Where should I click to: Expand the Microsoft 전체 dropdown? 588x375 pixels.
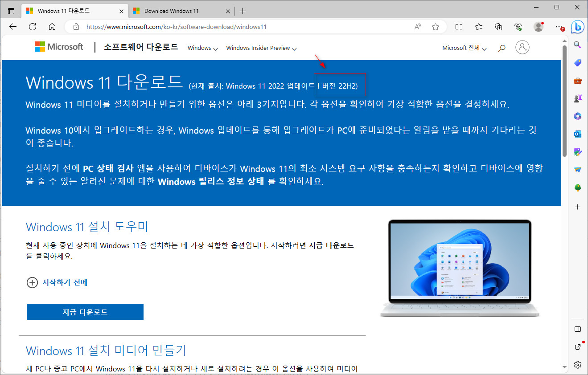pos(464,48)
